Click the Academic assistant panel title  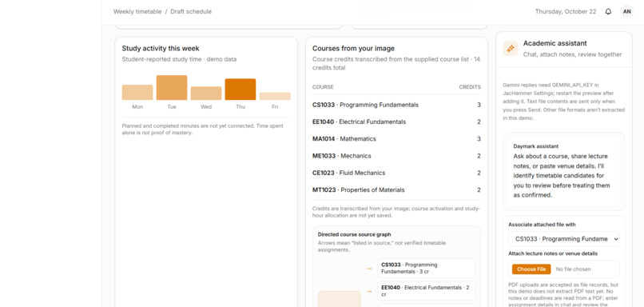[x=555, y=43]
